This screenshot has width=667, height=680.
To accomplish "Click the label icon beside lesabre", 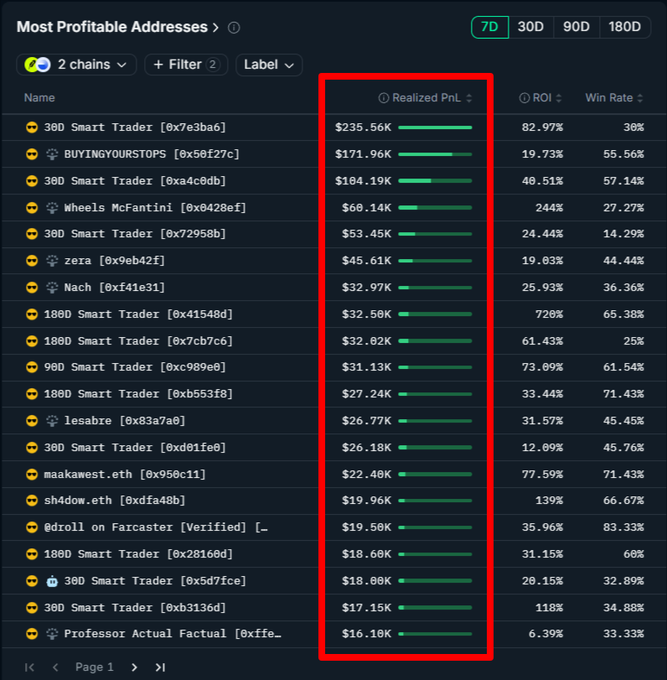I will tap(52, 421).
